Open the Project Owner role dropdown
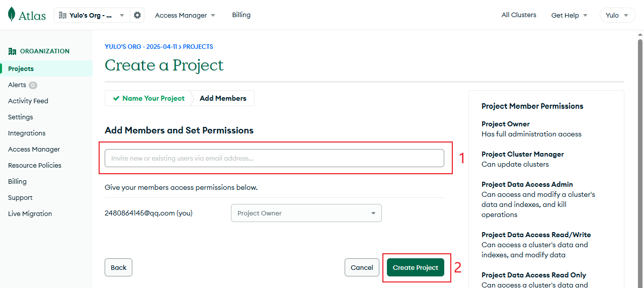This screenshot has height=288, width=644. [x=306, y=213]
